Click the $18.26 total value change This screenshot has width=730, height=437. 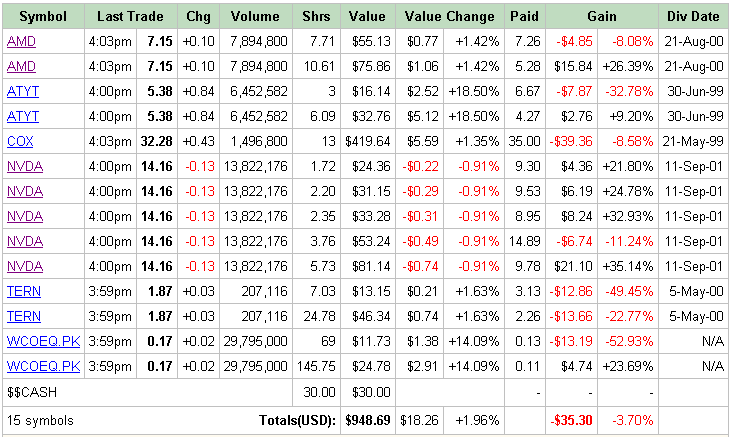point(419,421)
